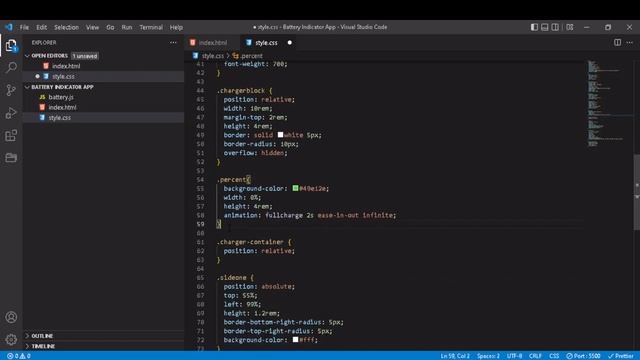Open the Search view in activity bar
The height and width of the screenshot is (360, 640).
coord(11,68)
